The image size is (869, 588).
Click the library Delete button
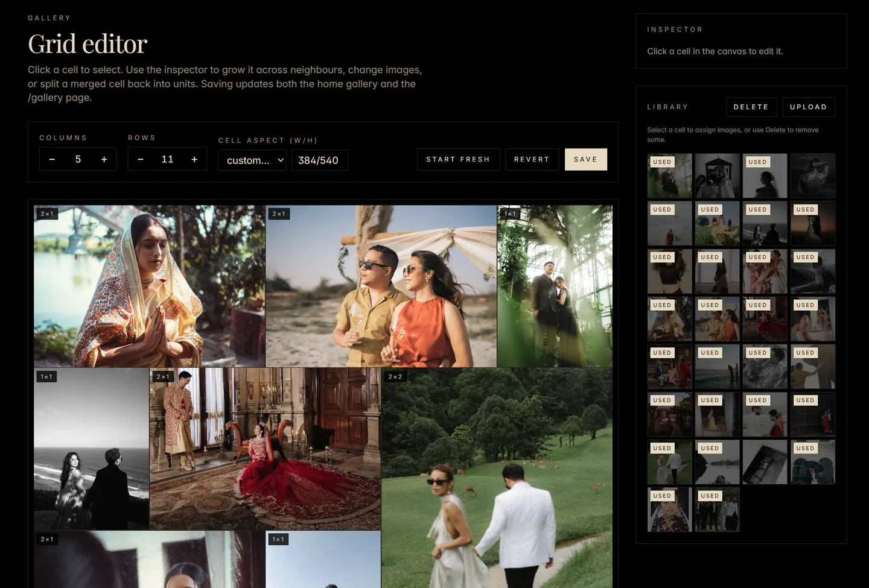pos(751,107)
